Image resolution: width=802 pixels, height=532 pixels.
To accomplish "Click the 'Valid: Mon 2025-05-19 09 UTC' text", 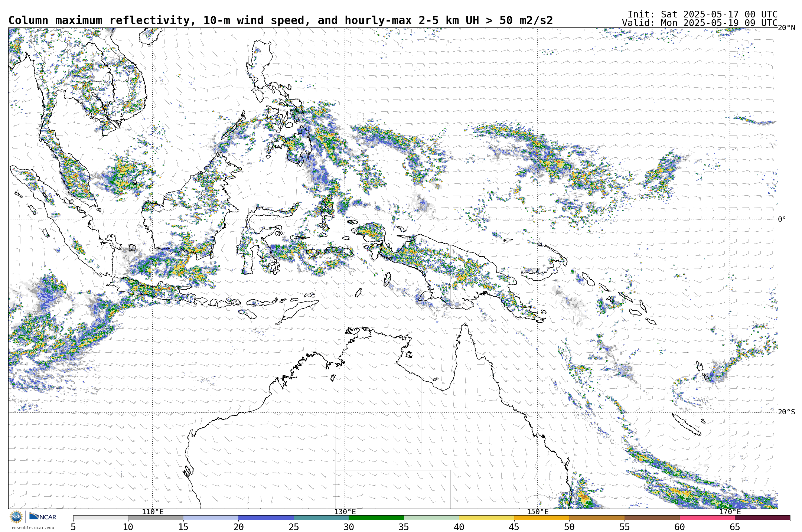I will (x=700, y=23).
